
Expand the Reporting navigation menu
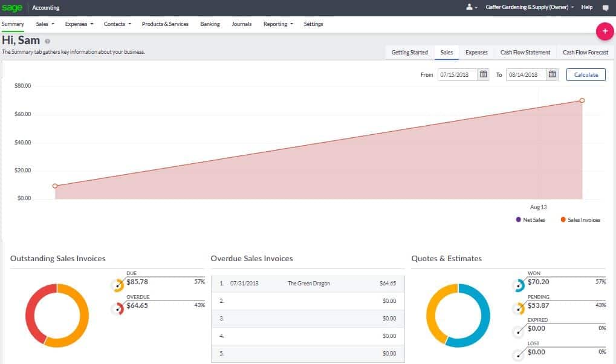click(278, 24)
